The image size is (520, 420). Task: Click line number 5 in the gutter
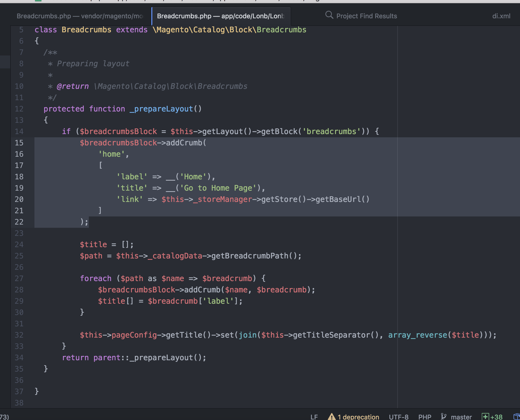pyautogui.click(x=21, y=30)
